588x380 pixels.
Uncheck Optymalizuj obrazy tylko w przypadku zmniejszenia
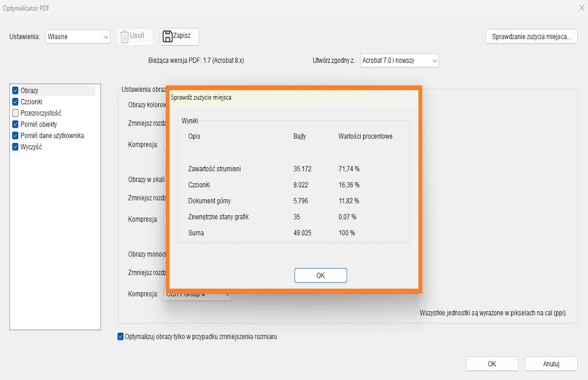click(x=121, y=336)
